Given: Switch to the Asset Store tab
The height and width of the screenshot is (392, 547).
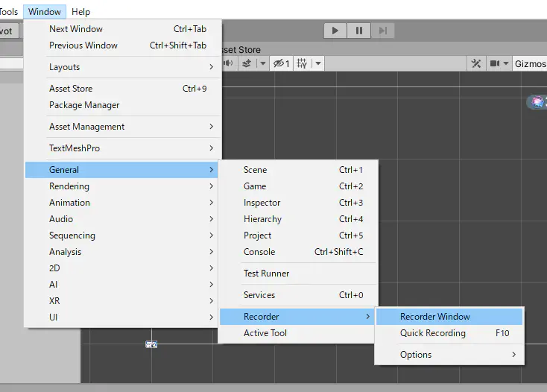Looking at the screenshot, I should point(240,50).
